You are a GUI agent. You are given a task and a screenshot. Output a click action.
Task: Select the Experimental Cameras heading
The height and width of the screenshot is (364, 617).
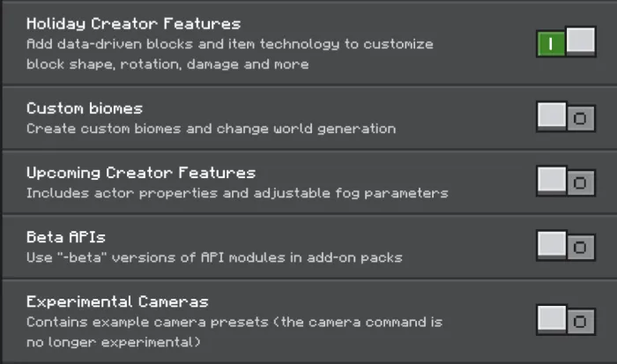[117, 301]
